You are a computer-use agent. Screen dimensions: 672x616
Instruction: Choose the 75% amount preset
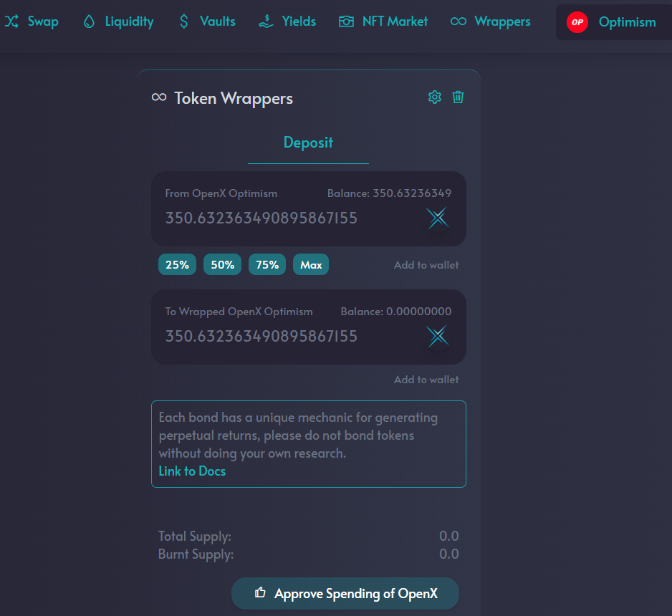coord(267,265)
